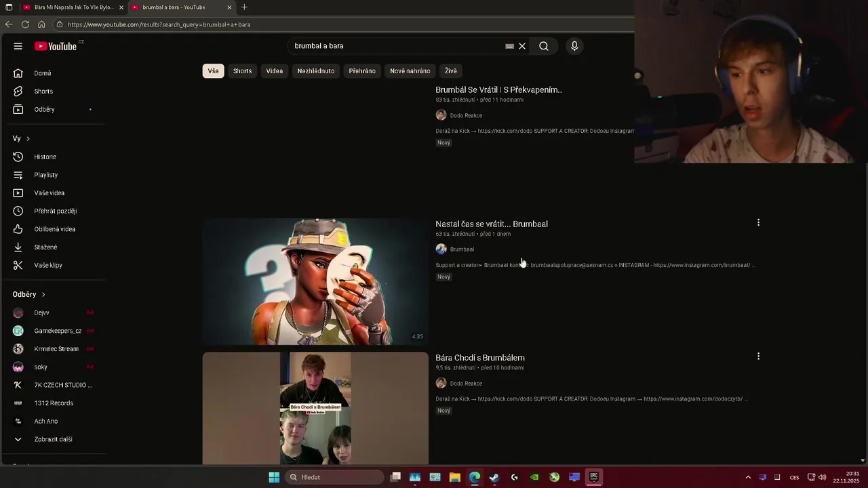Click the 'Bára Chodí s Brumbálem' thumbnail
This screenshot has height=488, width=868.
pos(315,408)
